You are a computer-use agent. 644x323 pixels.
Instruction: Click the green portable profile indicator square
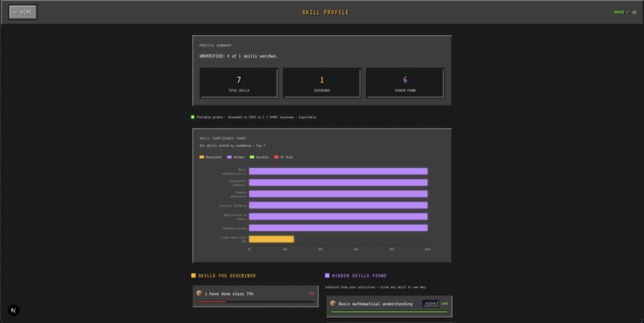193,117
